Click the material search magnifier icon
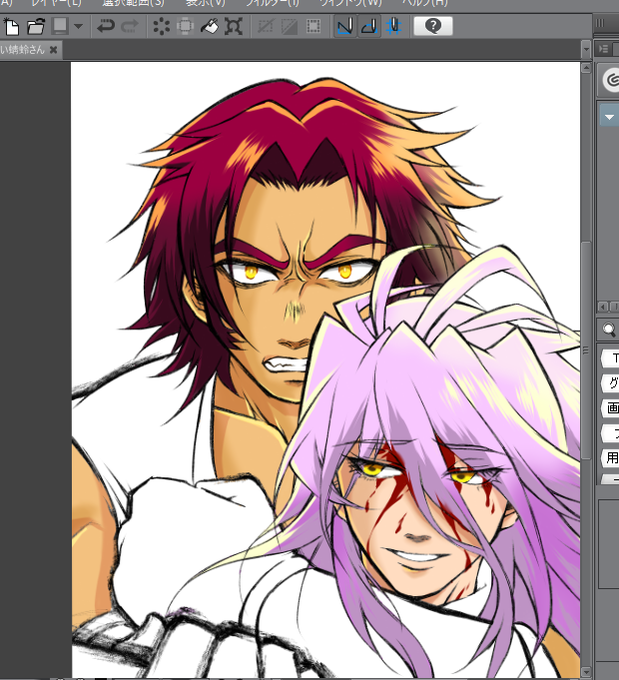The width and height of the screenshot is (619, 680). (x=609, y=329)
